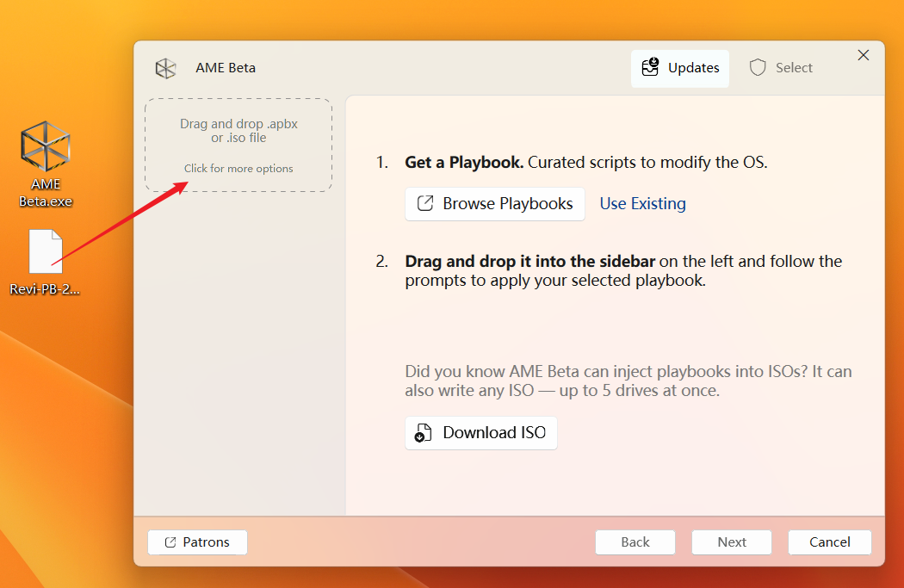Close the AME Beta window

coord(863,55)
